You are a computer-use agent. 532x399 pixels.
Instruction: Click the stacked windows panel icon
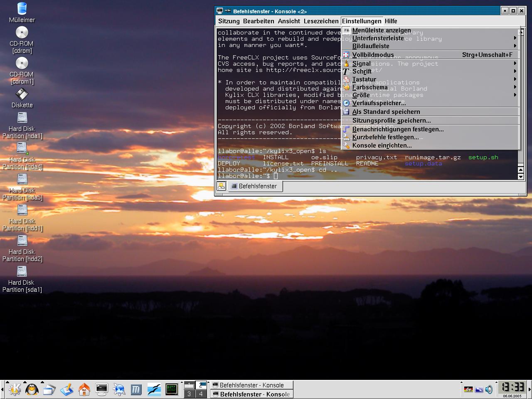[x=49, y=389]
